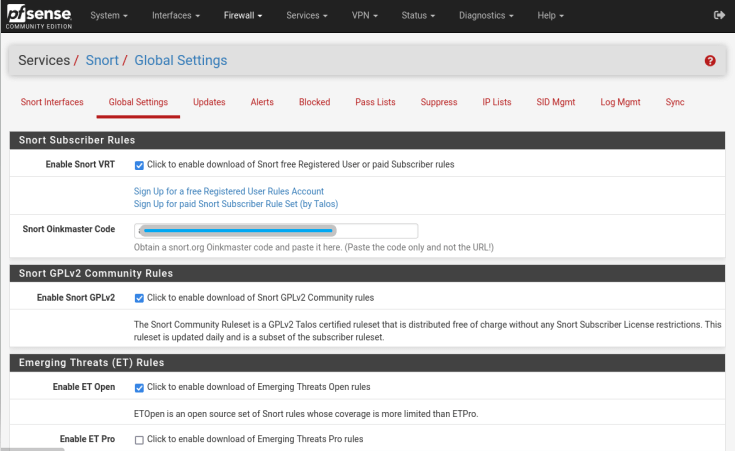Viewport: 735px width, 451px height.
Task: Click the Global Settings breadcrumb link
Action: (180, 60)
